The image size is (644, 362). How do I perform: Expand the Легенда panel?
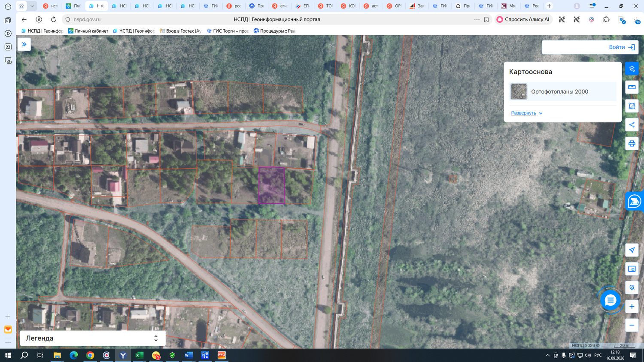[x=92, y=338]
